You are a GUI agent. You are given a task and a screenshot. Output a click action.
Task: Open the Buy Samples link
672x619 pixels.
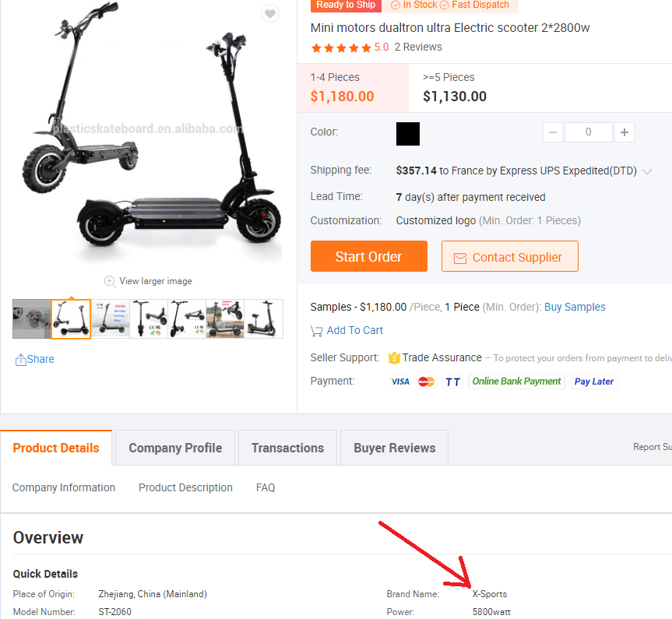click(x=575, y=307)
